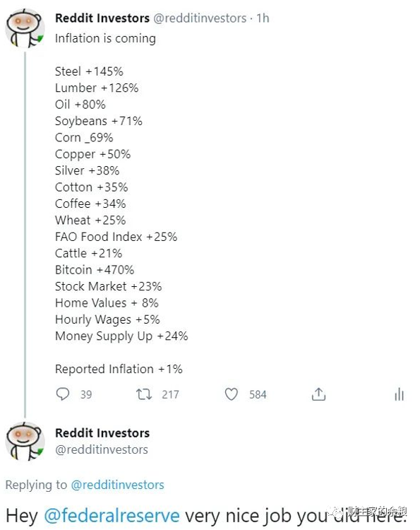Open @redditinvestors link after Replying to
The image size is (420, 530).
point(117,485)
